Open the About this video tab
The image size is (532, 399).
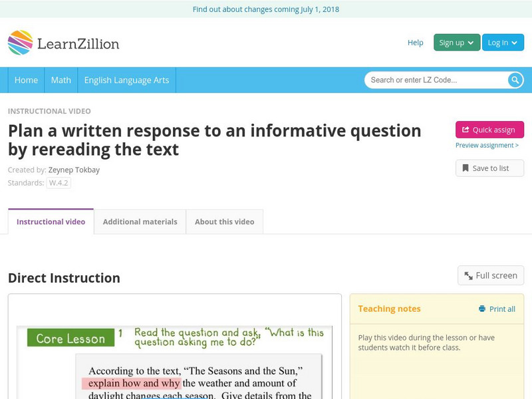point(224,221)
